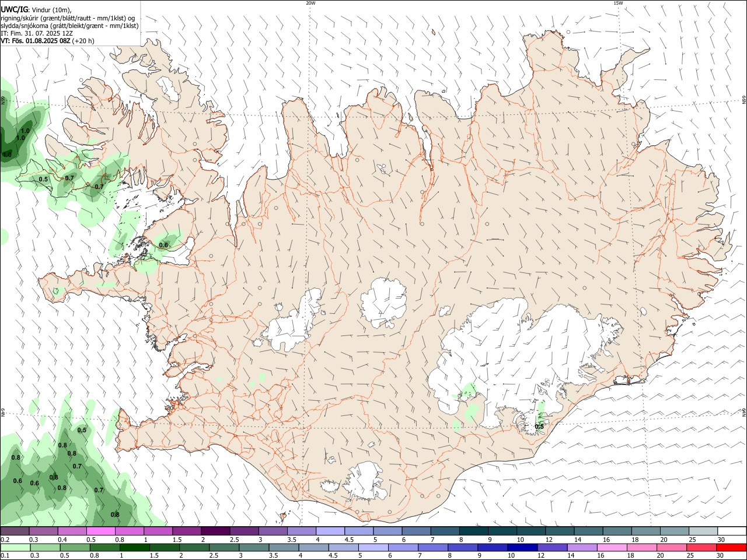The height and width of the screenshot is (560, 747).
Task: Select the dark teal swatch labeled 8 in top legend row
Action: click(474, 531)
